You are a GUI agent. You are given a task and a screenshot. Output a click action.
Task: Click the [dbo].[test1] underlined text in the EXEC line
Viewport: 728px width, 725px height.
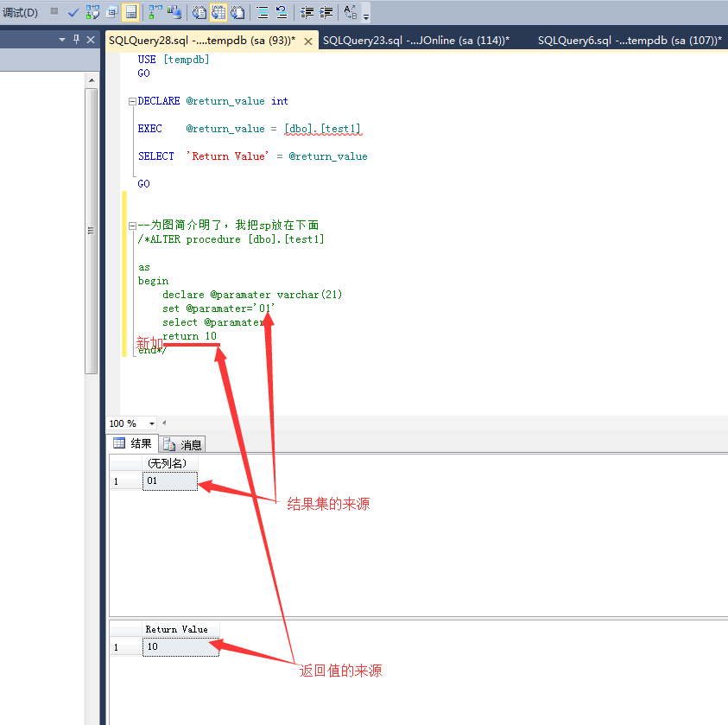pos(323,129)
